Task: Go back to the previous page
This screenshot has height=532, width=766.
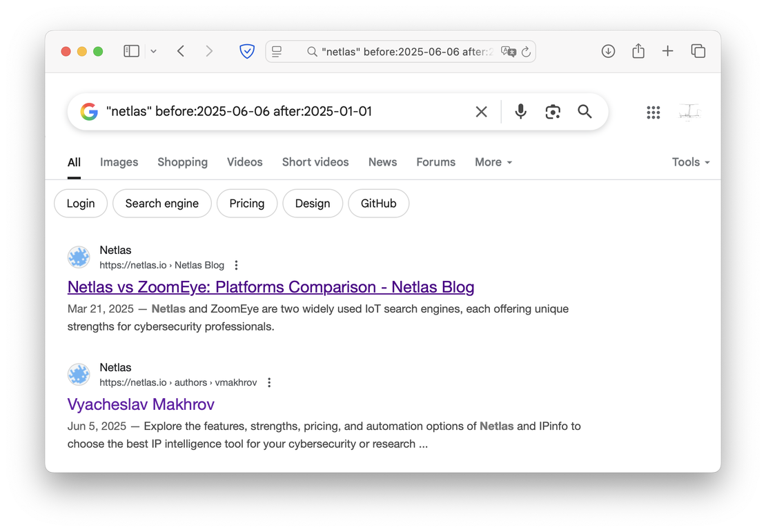Action: click(181, 51)
